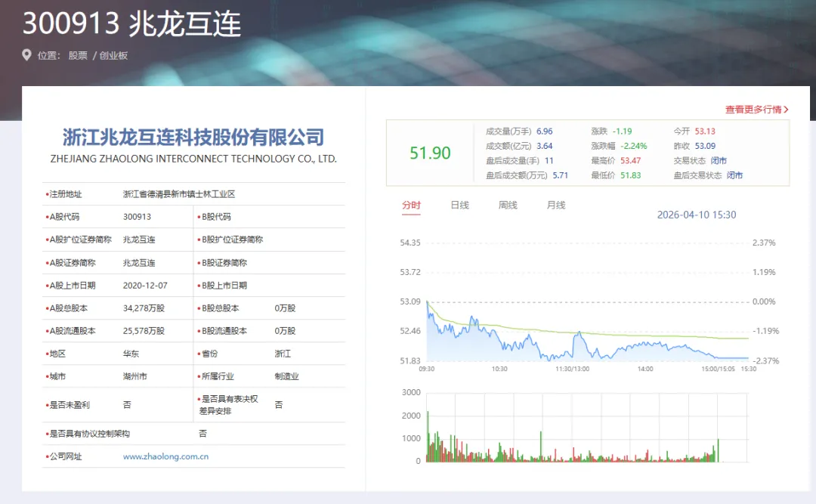Screen dimensions: 816x504
Task: Click the 省份 value 浙江
Action: pyautogui.click(x=283, y=354)
